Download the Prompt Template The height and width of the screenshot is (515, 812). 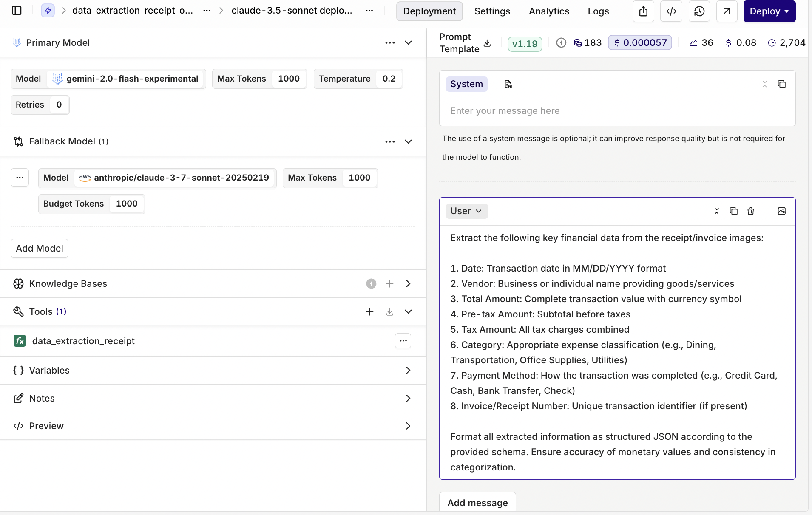pyautogui.click(x=488, y=43)
